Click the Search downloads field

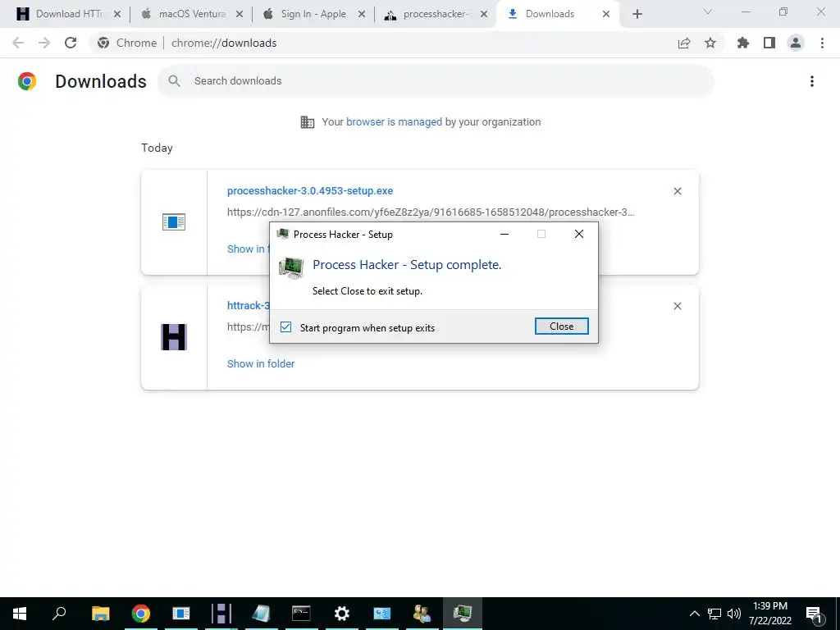click(x=436, y=81)
